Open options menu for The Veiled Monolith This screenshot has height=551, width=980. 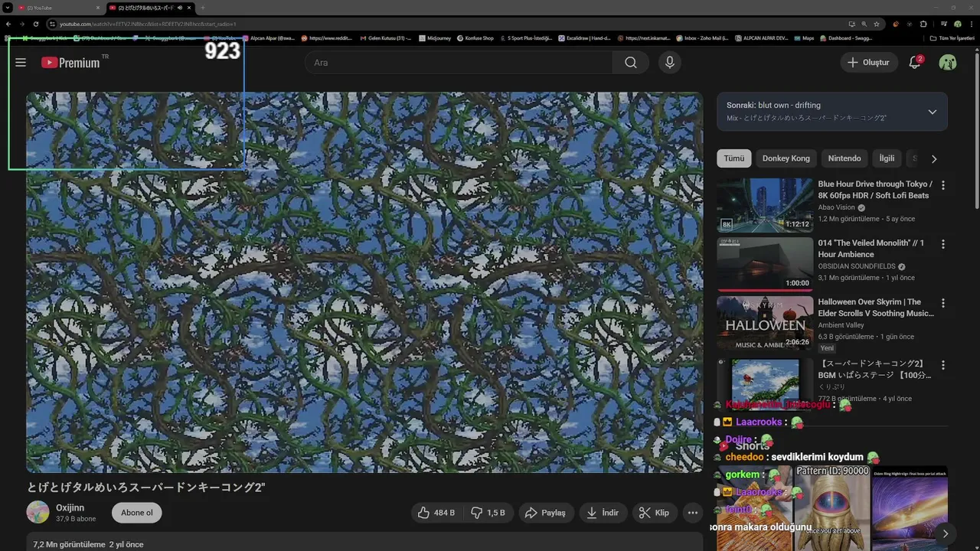943,244
